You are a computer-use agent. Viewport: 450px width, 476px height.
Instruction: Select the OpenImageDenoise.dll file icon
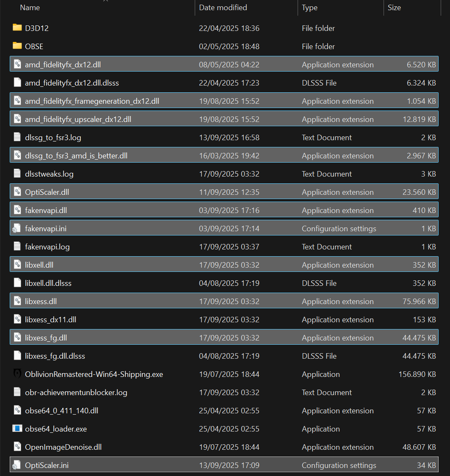(x=17, y=447)
